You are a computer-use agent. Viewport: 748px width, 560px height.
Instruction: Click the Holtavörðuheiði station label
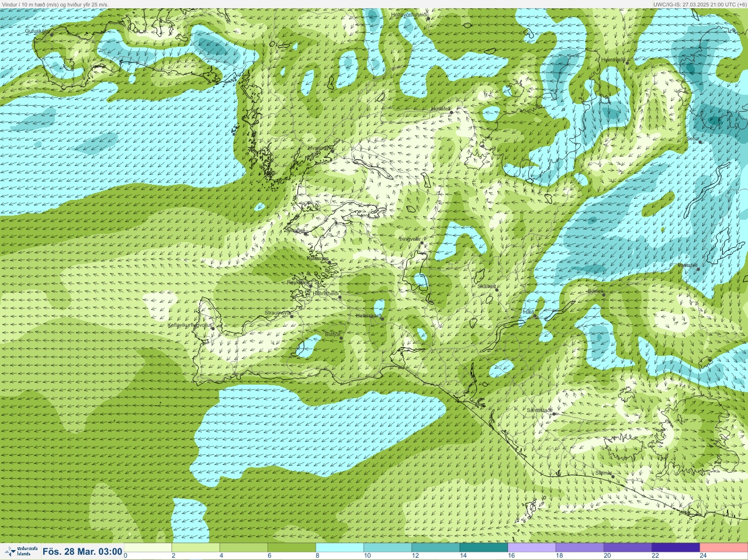point(410,14)
